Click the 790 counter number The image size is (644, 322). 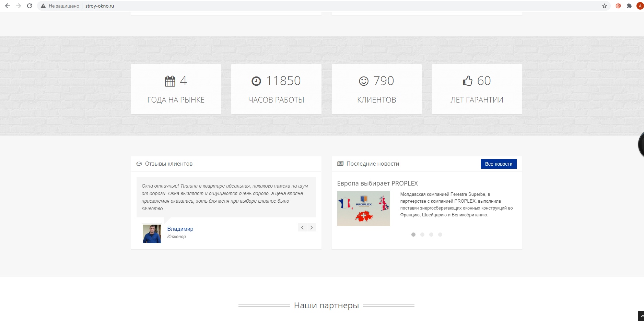click(384, 81)
